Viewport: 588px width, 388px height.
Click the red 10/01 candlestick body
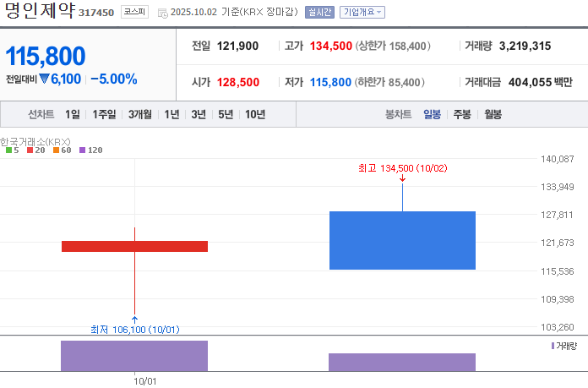click(134, 246)
